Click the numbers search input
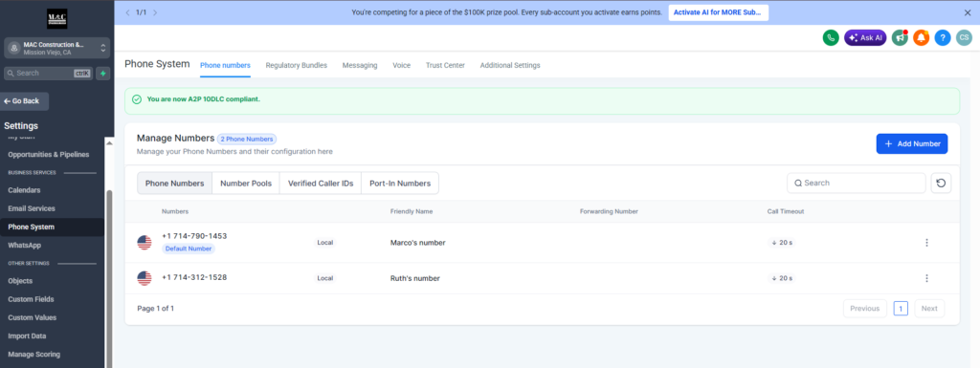This screenshot has height=368, width=980. point(857,184)
